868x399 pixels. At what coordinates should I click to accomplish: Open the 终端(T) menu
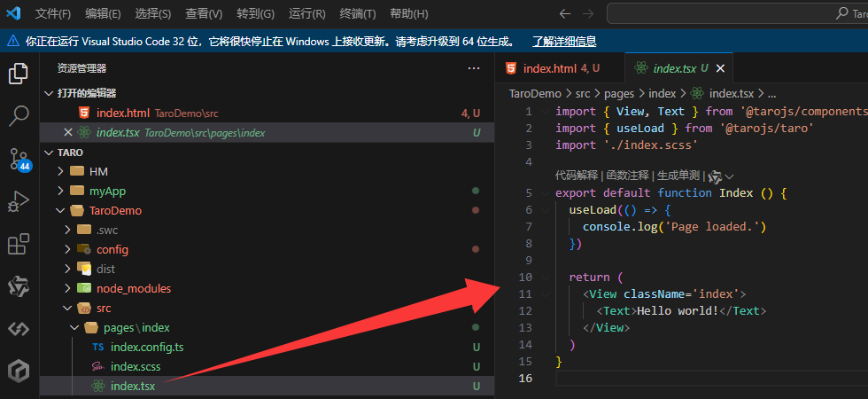coord(358,14)
